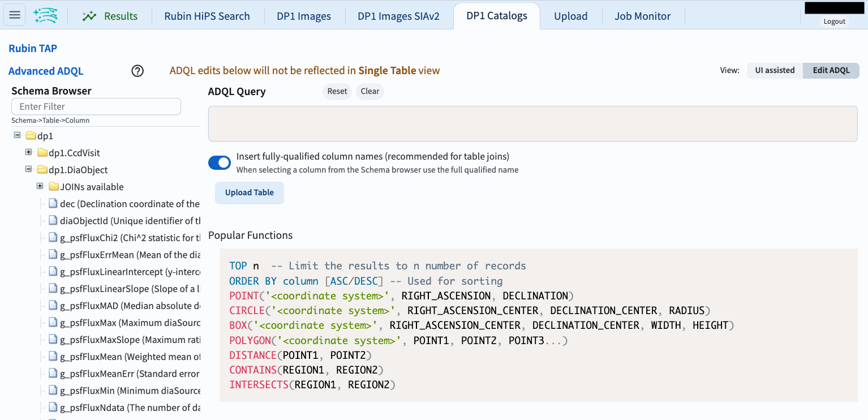Switch to the DP1 Images tab
The image size is (868, 420).
pyautogui.click(x=304, y=16)
